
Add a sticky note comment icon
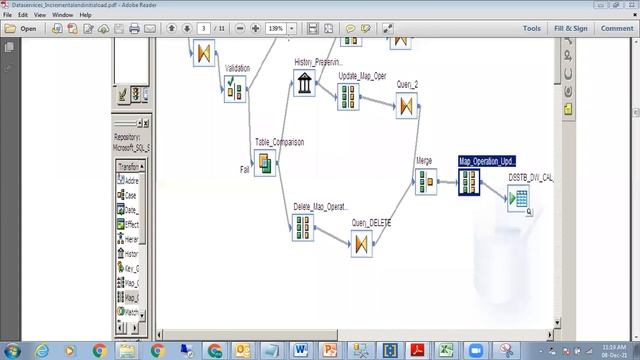350,29
